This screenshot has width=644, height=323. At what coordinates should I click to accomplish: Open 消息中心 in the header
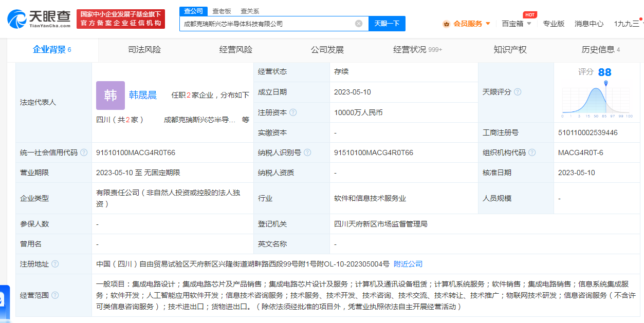click(x=589, y=24)
